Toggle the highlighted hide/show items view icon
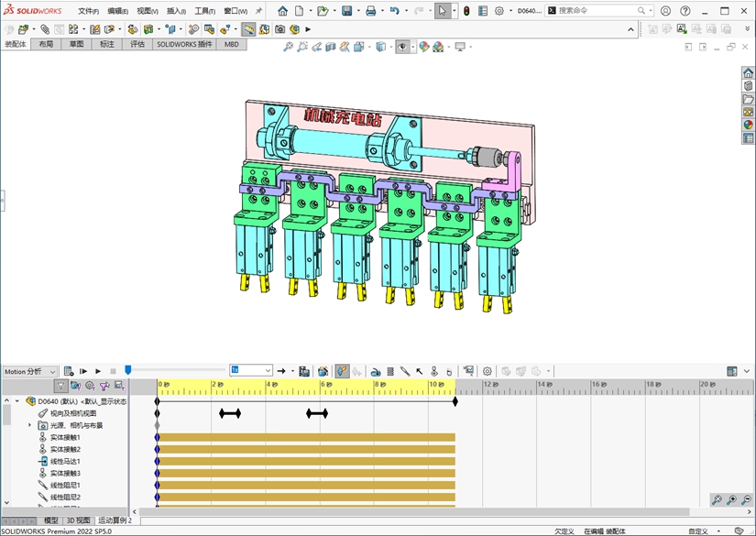 pyautogui.click(x=402, y=47)
